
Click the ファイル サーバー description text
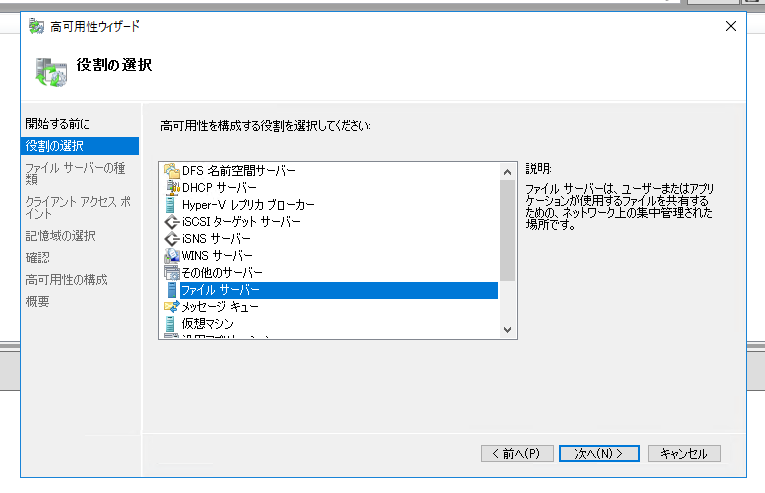[620, 207]
